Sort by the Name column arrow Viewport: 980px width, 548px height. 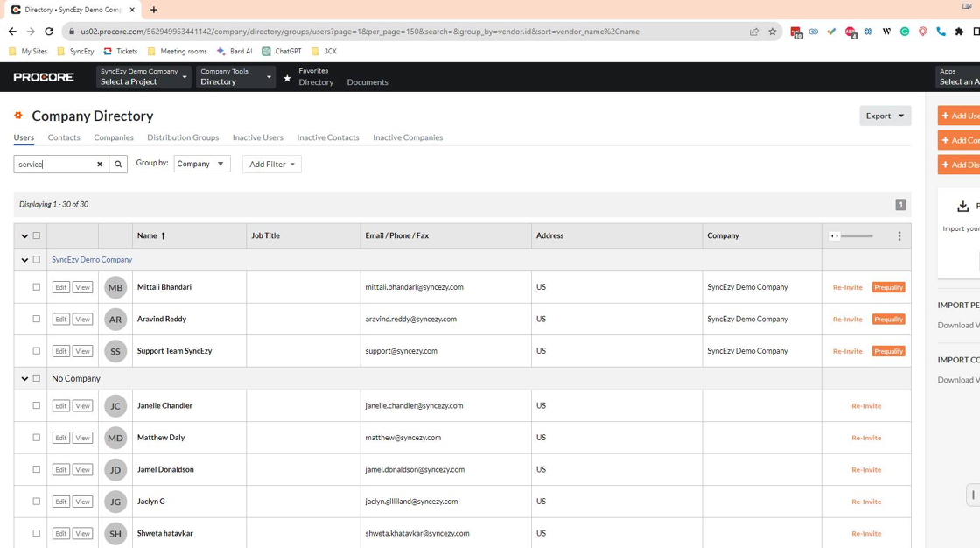pos(163,235)
